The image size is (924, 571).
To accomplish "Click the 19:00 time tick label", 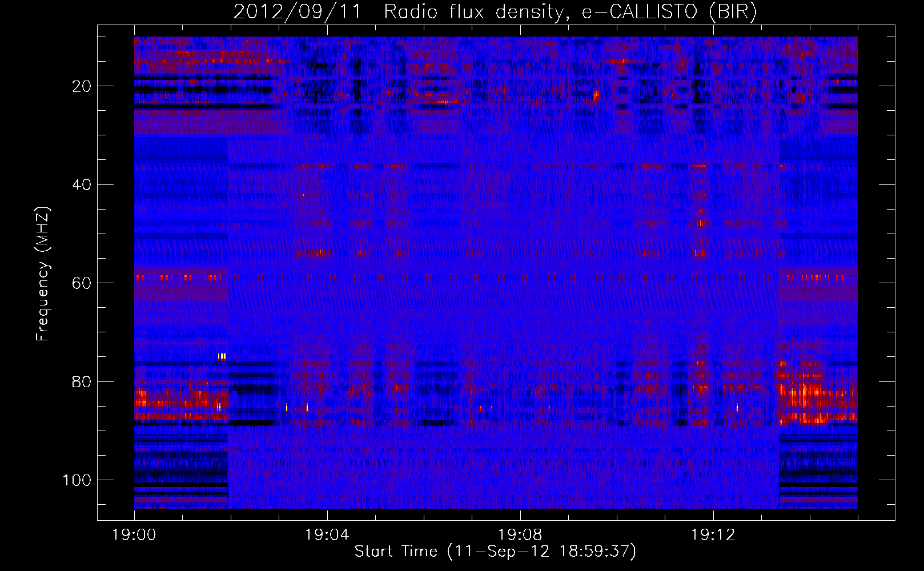I will 134,535.
